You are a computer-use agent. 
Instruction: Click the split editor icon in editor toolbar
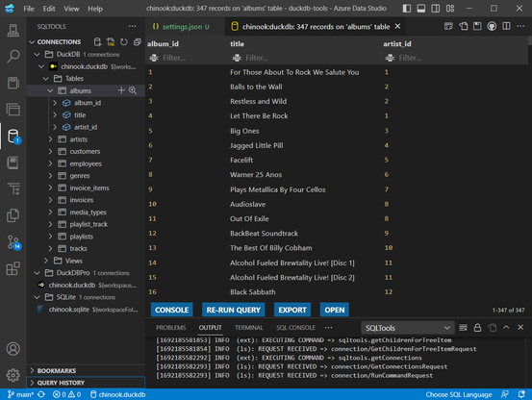(x=506, y=26)
